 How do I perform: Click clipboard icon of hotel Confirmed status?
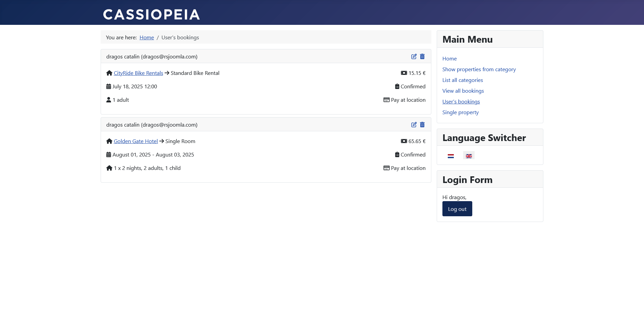[397, 154]
